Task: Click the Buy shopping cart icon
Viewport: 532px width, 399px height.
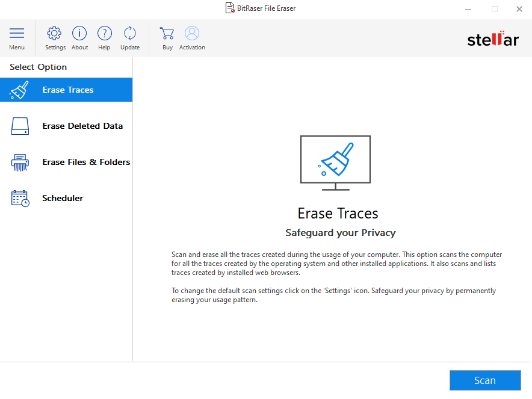Action: 167,33
